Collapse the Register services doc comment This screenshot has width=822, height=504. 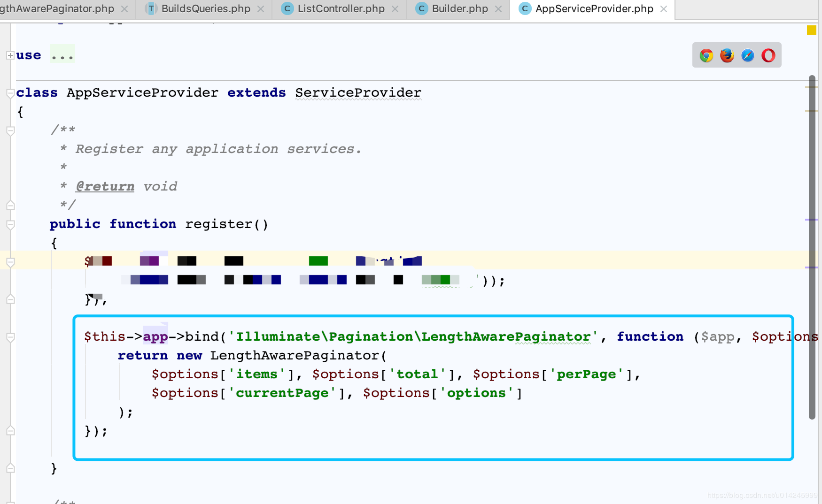[10, 130]
